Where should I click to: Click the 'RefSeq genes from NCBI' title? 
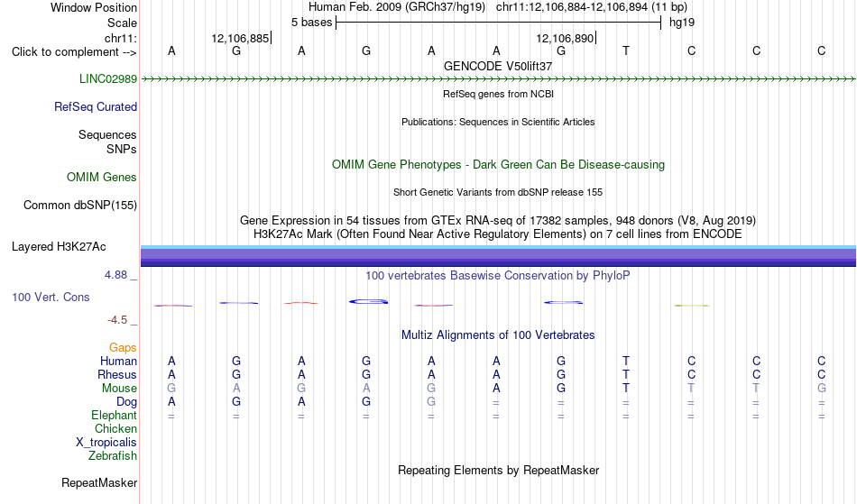pyautogui.click(x=499, y=94)
